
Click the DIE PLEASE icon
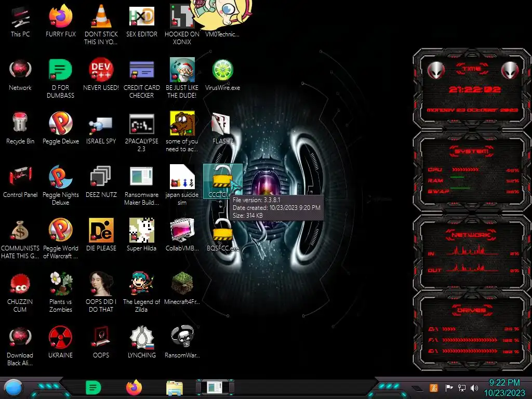click(x=101, y=235)
